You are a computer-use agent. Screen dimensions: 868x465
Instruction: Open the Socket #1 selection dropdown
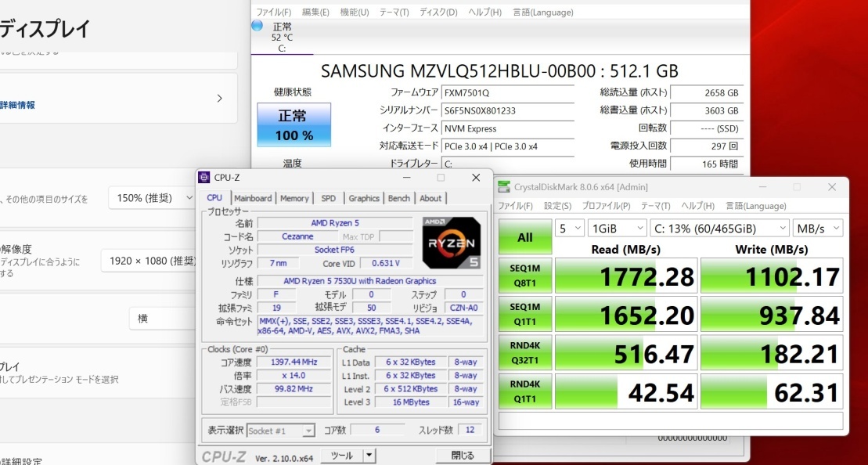coord(281,431)
